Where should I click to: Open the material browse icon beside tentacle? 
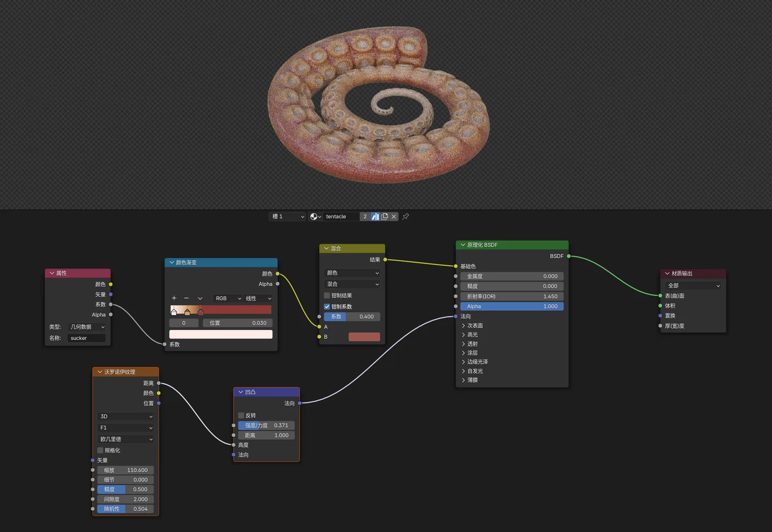(x=315, y=216)
